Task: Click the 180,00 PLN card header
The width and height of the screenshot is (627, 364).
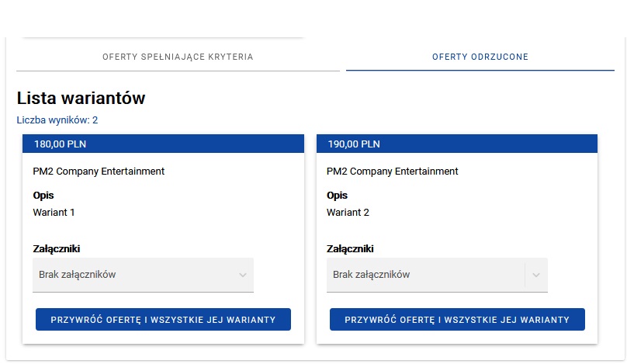Action: (x=163, y=144)
